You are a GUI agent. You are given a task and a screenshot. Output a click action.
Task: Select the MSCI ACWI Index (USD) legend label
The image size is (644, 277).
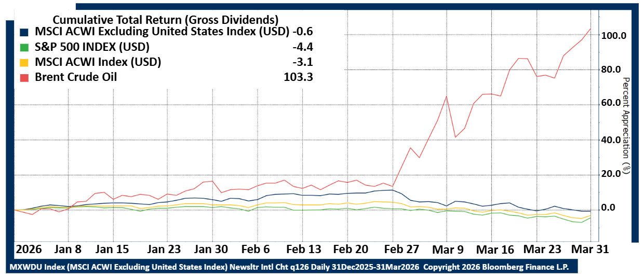(98, 62)
